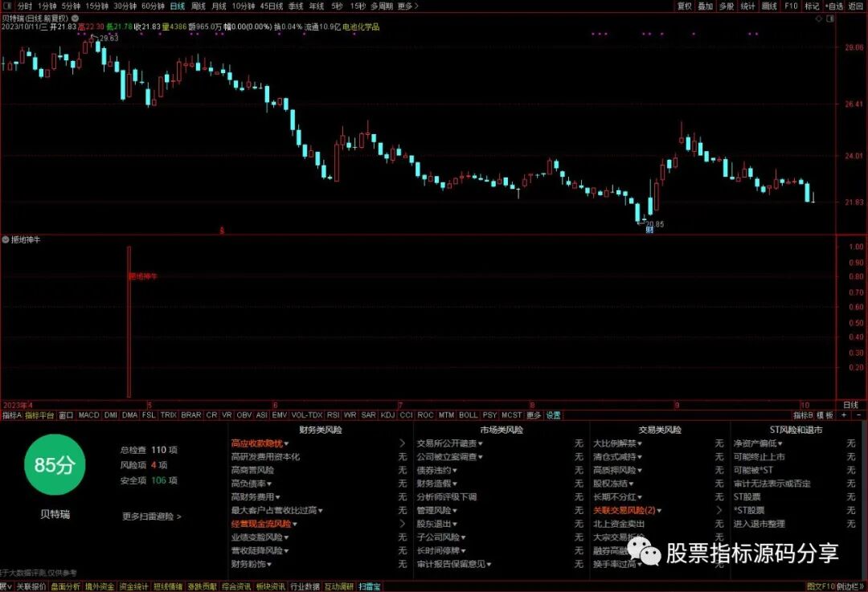
Task: Open 更多 indicators in the indicator bar
Action: click(x=534, y=415)
